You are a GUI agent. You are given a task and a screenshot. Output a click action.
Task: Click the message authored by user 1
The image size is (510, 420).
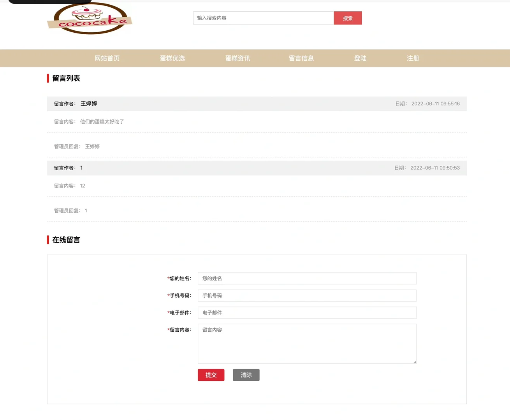(81, 168)
